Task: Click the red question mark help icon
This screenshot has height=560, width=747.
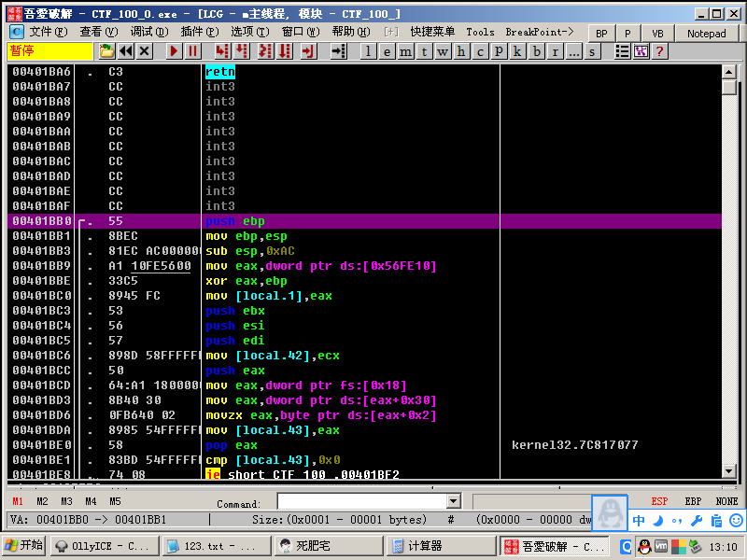Action: coord(659,51)
